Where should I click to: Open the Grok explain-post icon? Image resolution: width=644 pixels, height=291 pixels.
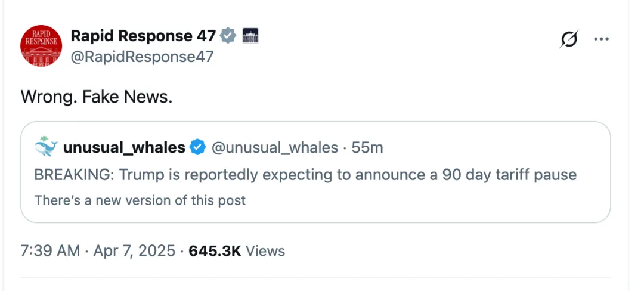569,39
